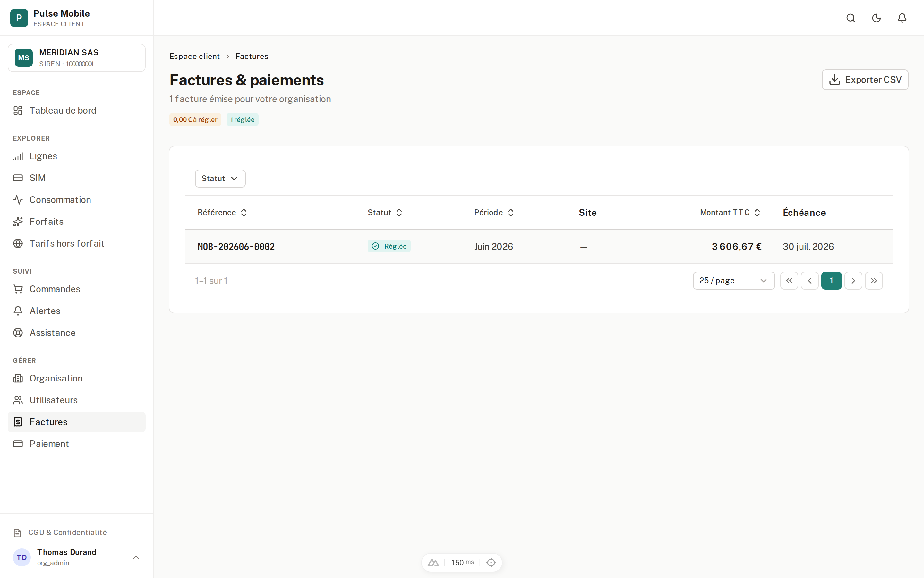The width and height of the screenshot is (924, 578).
Task: Sort by Montant TTC
Action: pos(731,213)
